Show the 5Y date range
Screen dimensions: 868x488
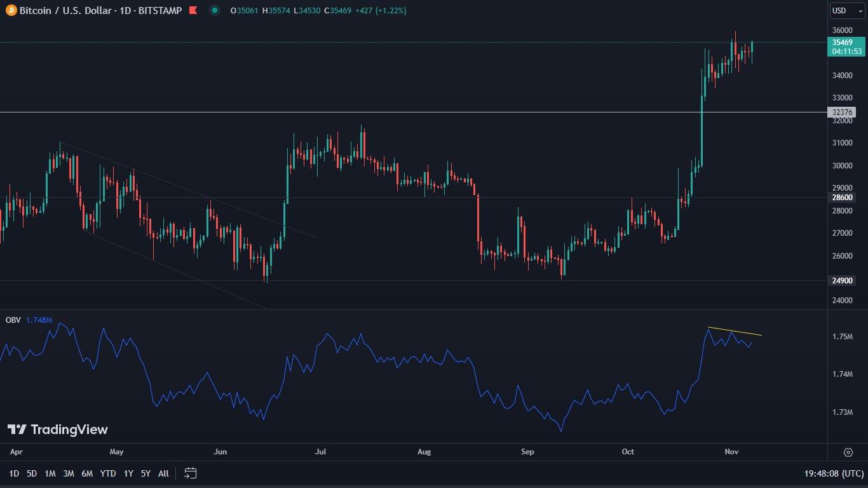point(146,473)
